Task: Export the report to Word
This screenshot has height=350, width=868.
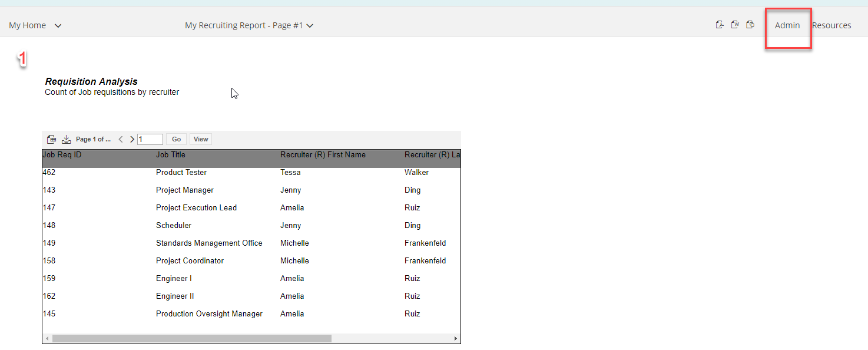Action: tap(735, 25)
